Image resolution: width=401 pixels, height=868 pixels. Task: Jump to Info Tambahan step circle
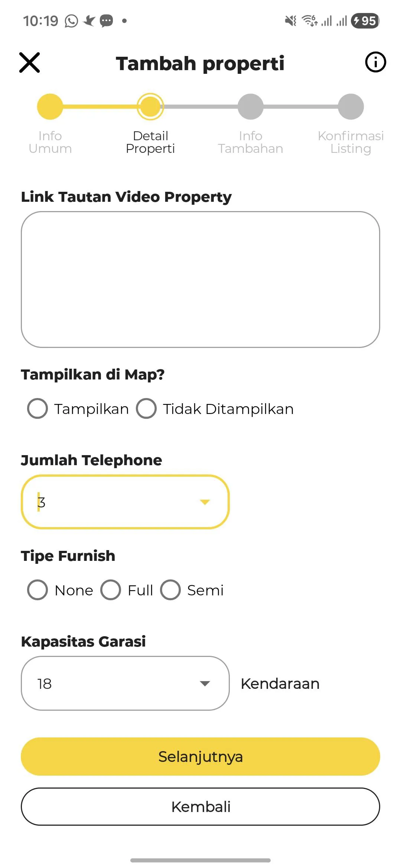251,107
